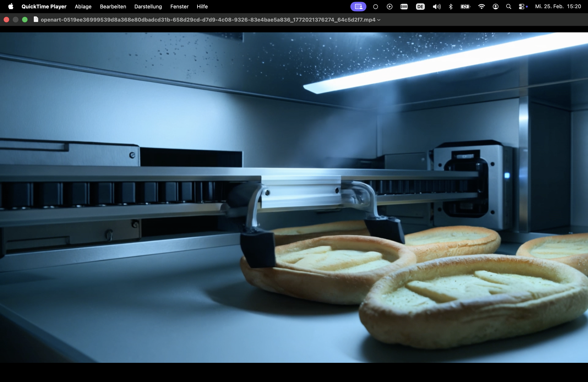
Task: Open the Apple menu
Action: click(x=11, y=7)
